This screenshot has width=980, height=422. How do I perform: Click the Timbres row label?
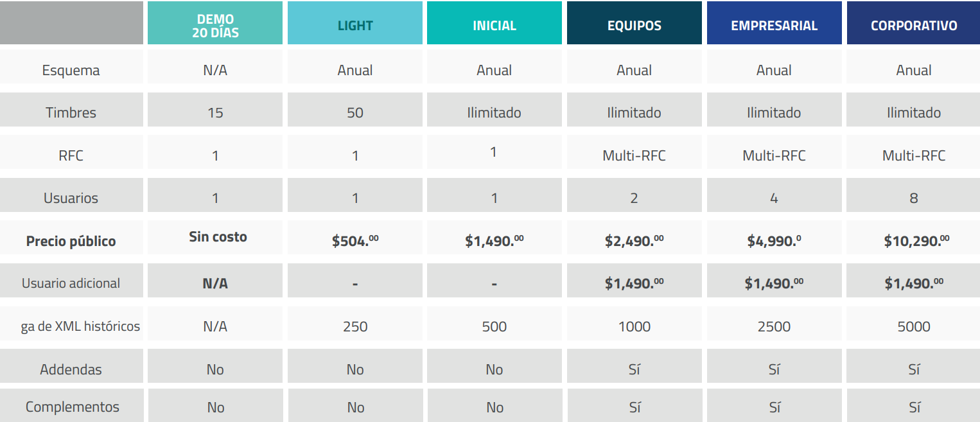tap(71, 112)
